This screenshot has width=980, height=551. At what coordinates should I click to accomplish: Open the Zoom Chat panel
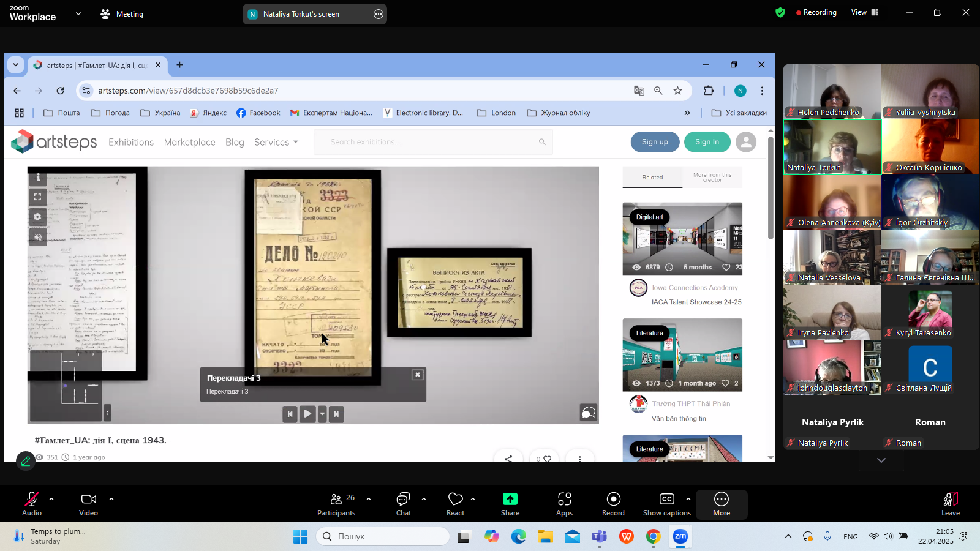point(403,504)
